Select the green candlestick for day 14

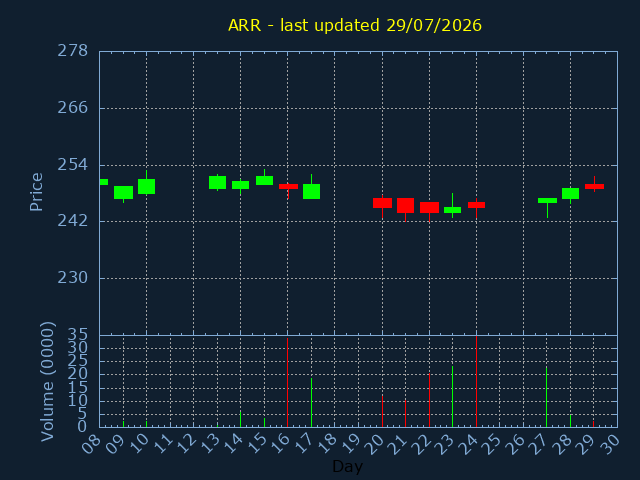[x=240, y=185]
